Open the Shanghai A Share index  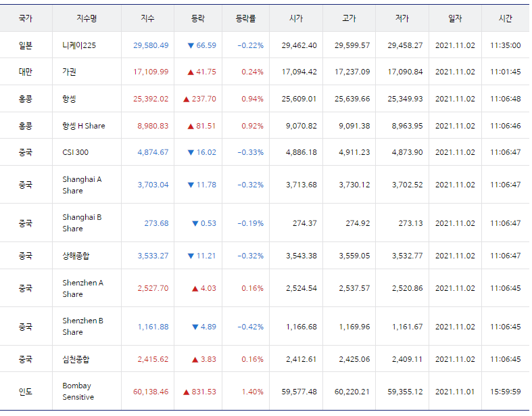tap(82, 185)
